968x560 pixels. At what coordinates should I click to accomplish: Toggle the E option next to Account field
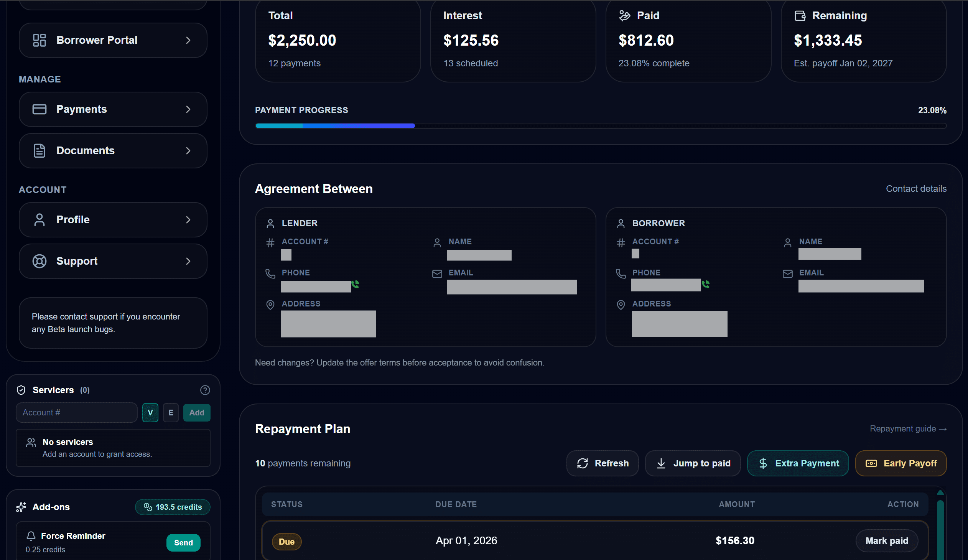click(x=171, y=412)
